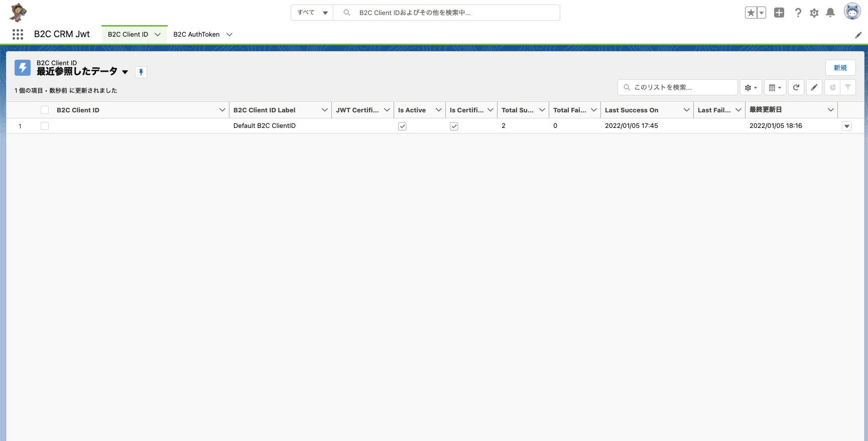This screenshot has height=441, width=868.
Task: Open the Favorites star icon
Action: pos(751,13)
